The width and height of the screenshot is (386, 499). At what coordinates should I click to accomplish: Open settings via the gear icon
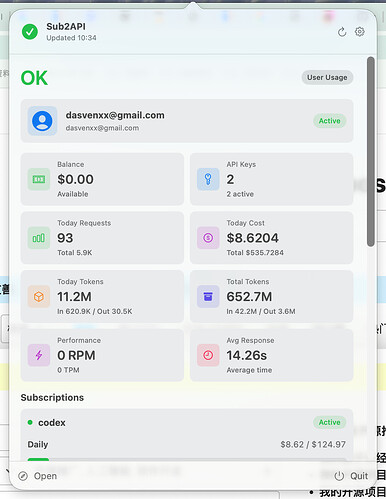click(359, 32)
